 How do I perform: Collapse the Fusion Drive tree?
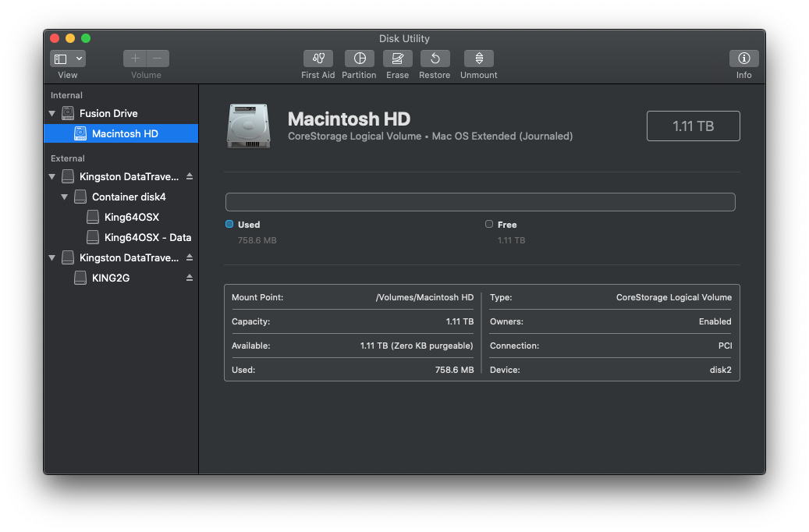tap(52, 113)
